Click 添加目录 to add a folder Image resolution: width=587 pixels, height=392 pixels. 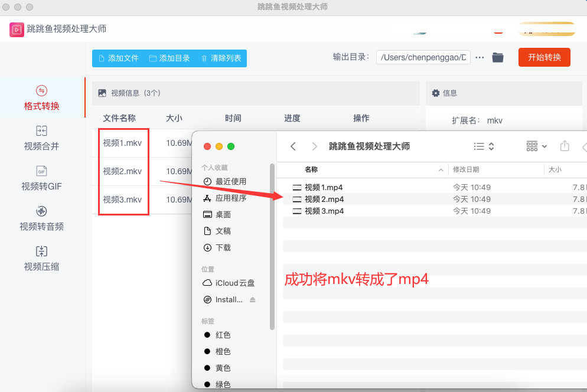click(x=169, y=58)
